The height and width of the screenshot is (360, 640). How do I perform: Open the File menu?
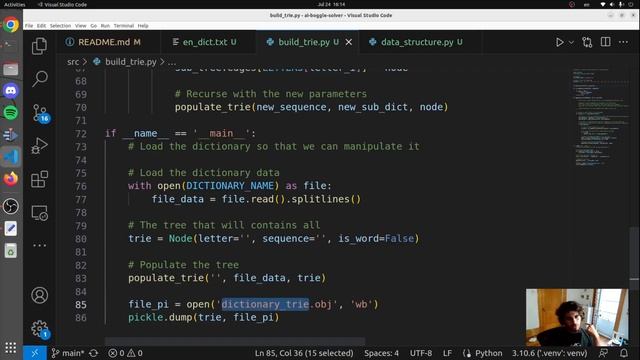click(29, 26)
